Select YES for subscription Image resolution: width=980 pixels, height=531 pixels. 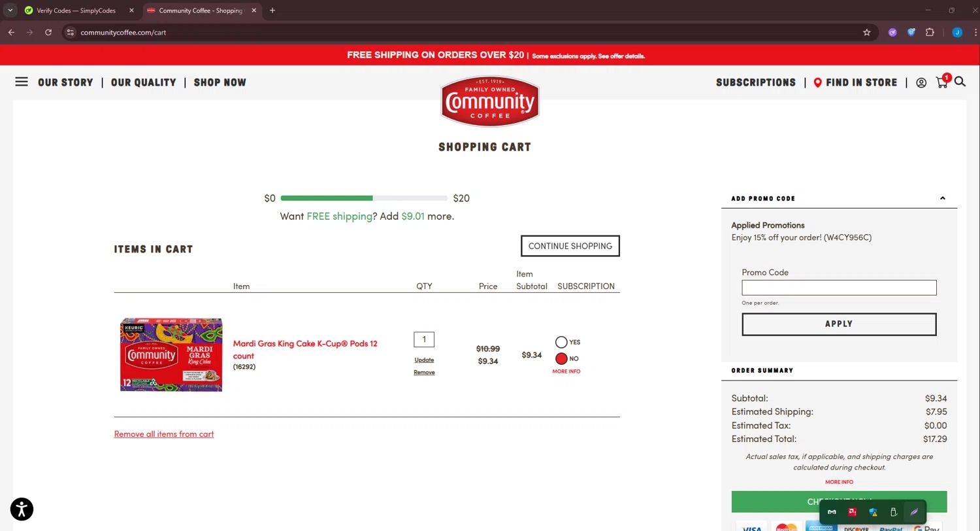click(561, 342)
